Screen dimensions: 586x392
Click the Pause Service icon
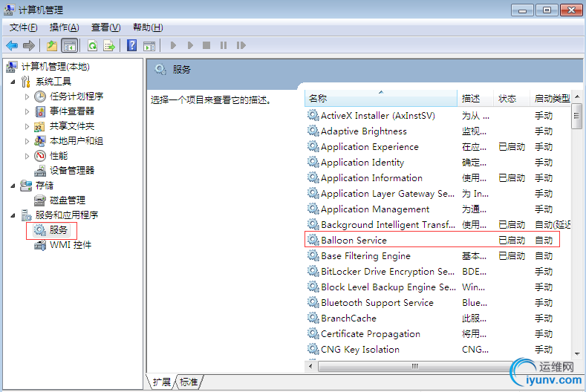224,45
